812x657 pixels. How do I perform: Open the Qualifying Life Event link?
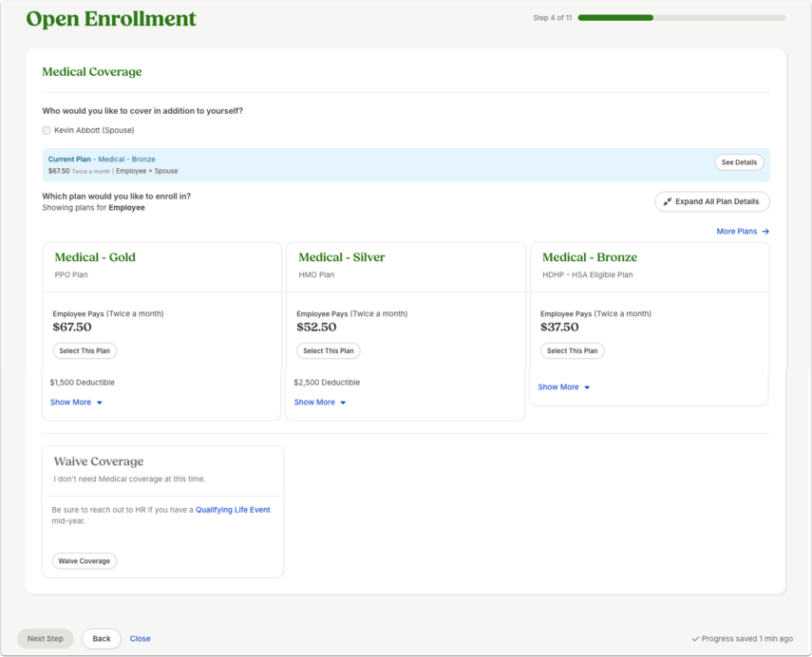[233, 510]
